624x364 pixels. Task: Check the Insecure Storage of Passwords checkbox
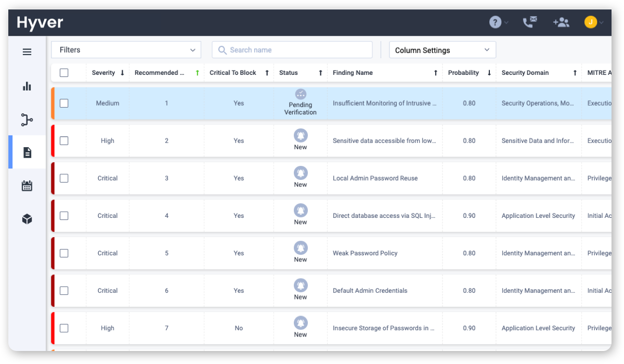(x=64, y=328)
